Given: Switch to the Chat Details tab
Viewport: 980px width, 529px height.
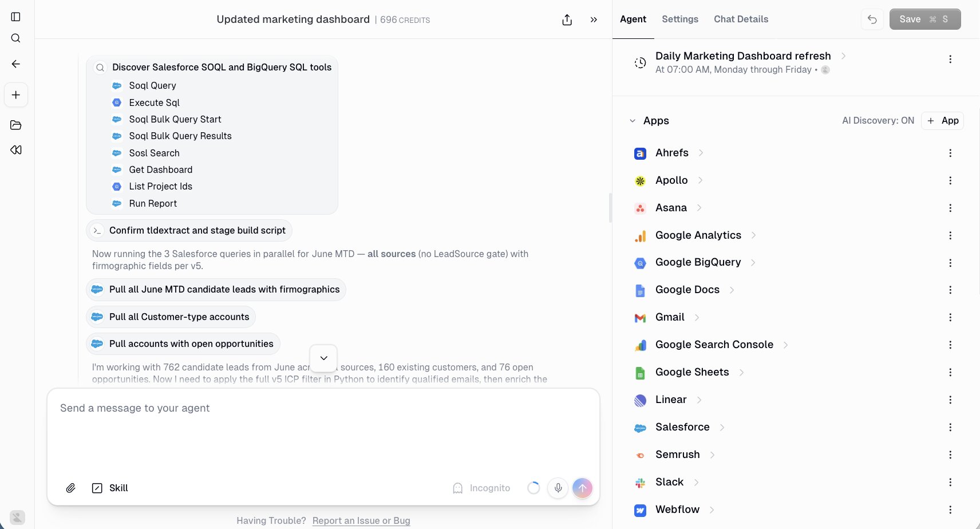Looking at the screenshot, I should pos(741,19).
